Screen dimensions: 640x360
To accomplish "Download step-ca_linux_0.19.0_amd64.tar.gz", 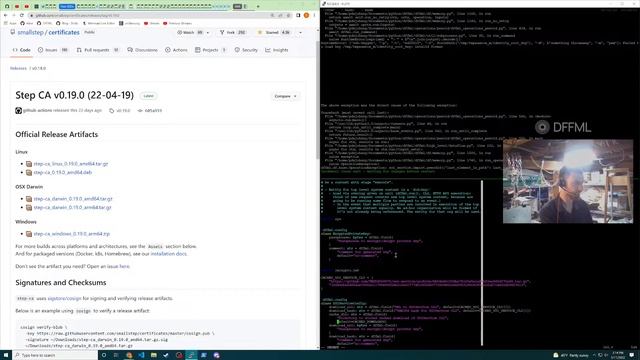I will coord(71,164).
